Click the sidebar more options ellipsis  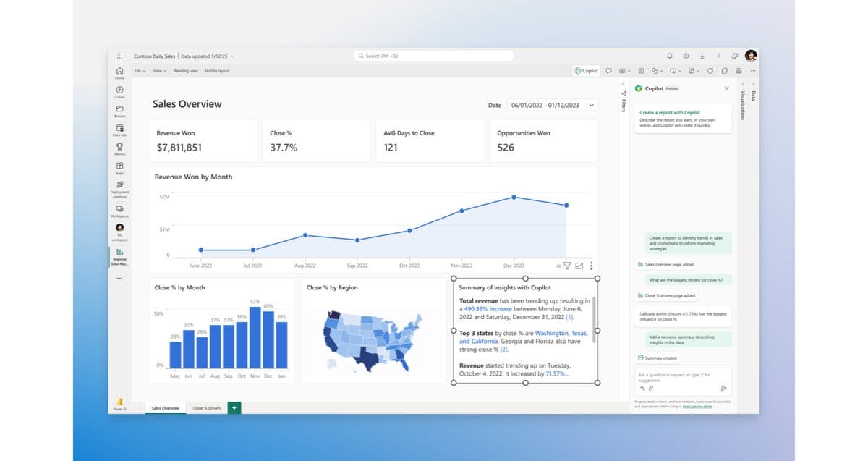pos(119,278)
